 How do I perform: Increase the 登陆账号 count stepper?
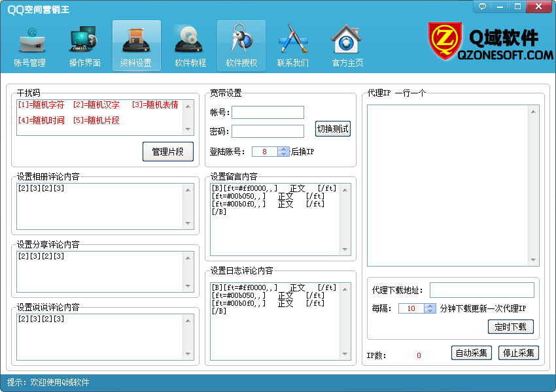pos(283,149)
